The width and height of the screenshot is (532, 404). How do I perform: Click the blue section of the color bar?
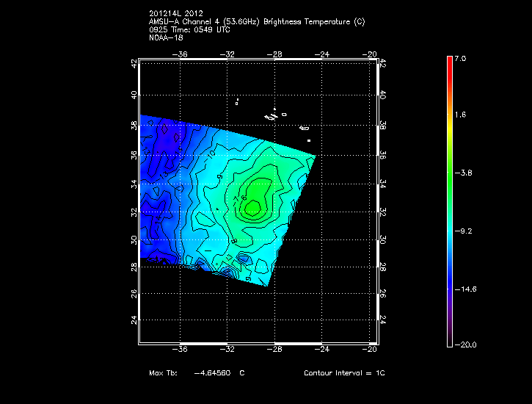[x=450, y=257]
